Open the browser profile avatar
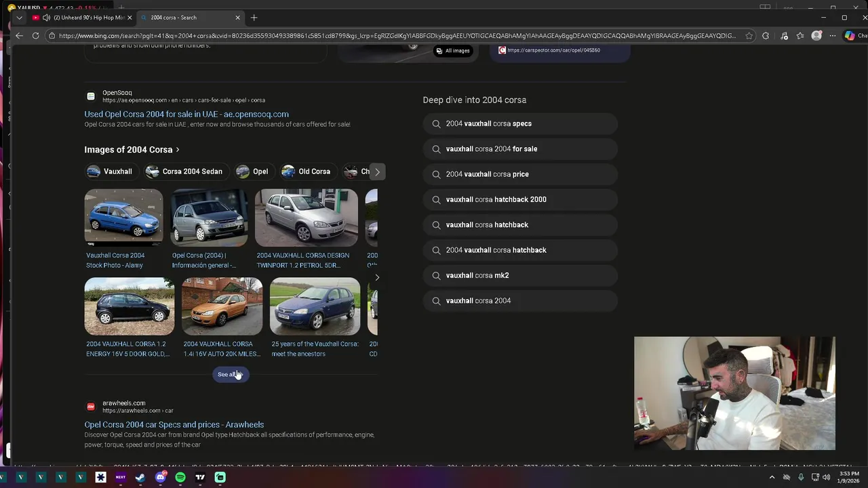 (x=816, y=36)
